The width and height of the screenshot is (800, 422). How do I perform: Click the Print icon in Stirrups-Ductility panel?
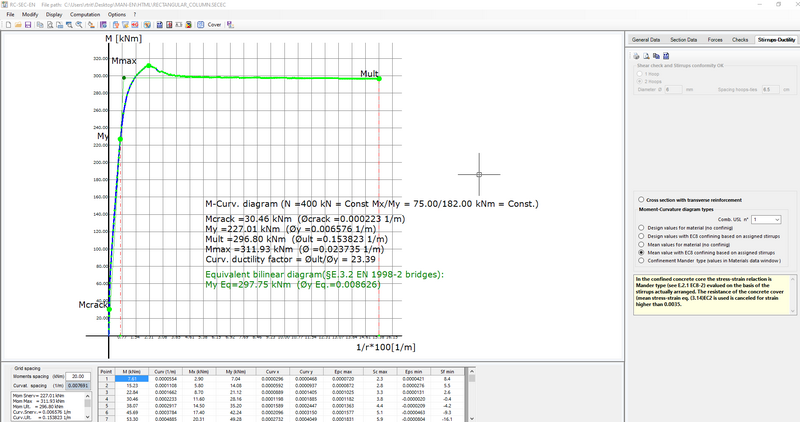click(636, 56)
